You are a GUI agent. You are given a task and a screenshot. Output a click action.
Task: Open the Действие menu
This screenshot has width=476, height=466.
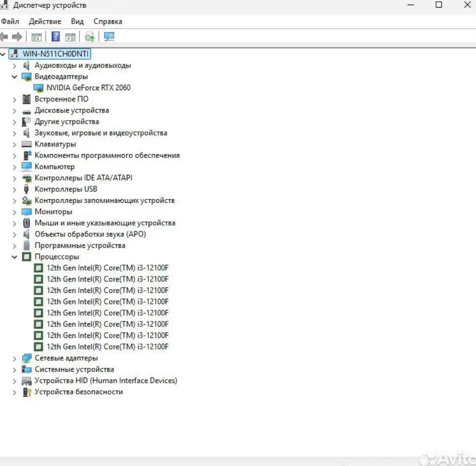click(x=45, y=21)
